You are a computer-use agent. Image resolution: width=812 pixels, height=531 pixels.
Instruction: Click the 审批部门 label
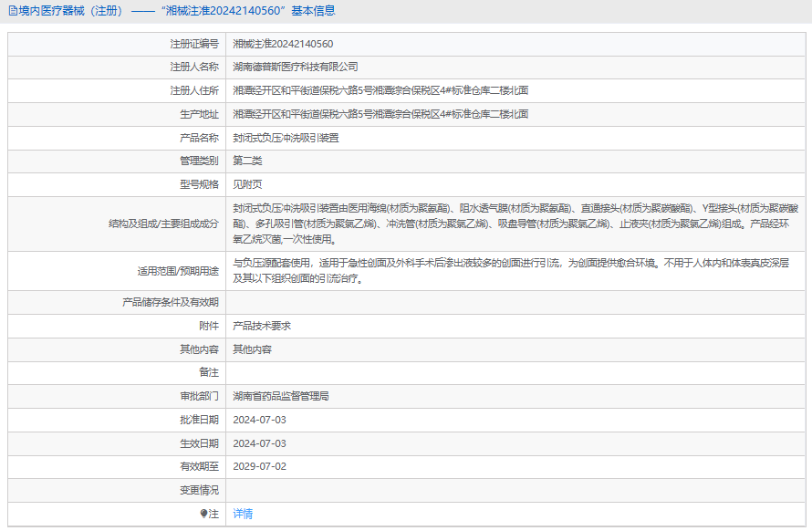pyautogui.click(x=200, y=396)
